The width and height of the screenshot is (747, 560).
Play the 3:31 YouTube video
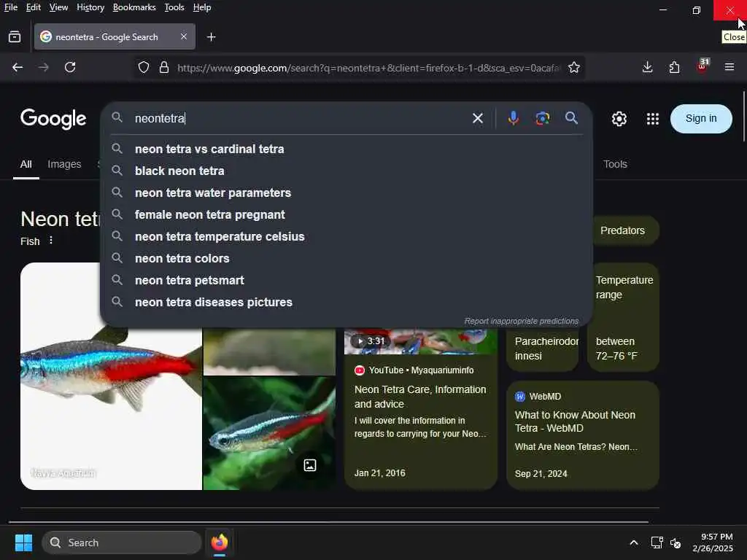click(x=421, y=341)
